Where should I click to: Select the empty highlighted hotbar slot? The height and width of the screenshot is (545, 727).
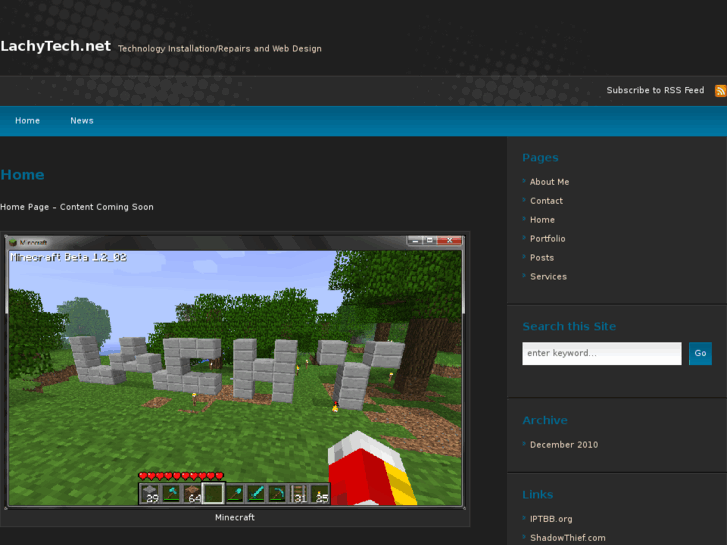213,493
